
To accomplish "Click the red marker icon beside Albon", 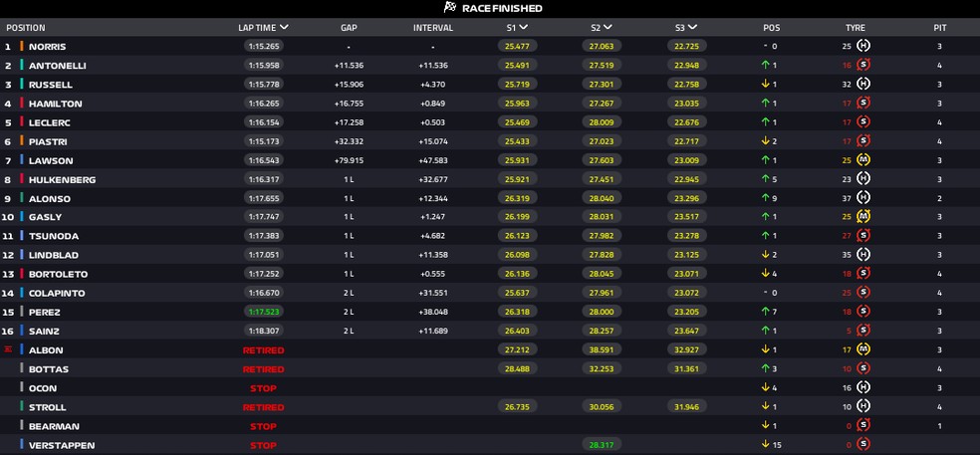I will pos(8,349).
